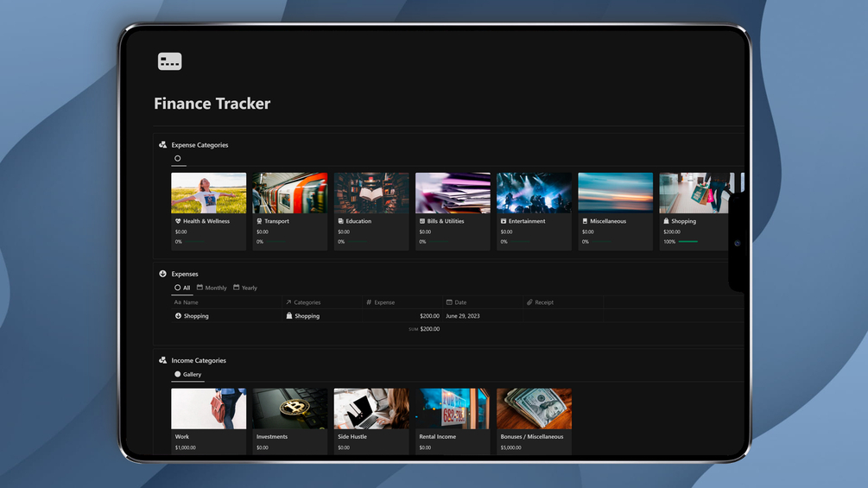
Task: Click the calendar icon in the Date header
Action: pos(449,302)
